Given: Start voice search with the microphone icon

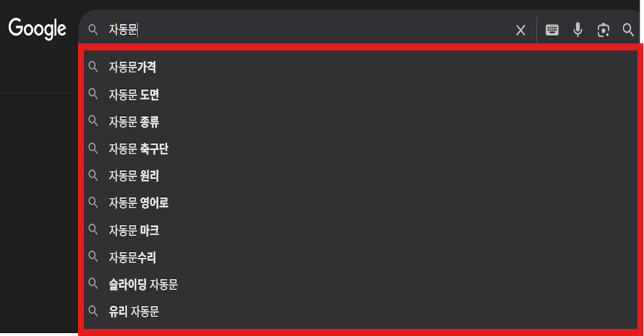Looking at the screenshot, I should pyautogui.click(x=577, y=30).
